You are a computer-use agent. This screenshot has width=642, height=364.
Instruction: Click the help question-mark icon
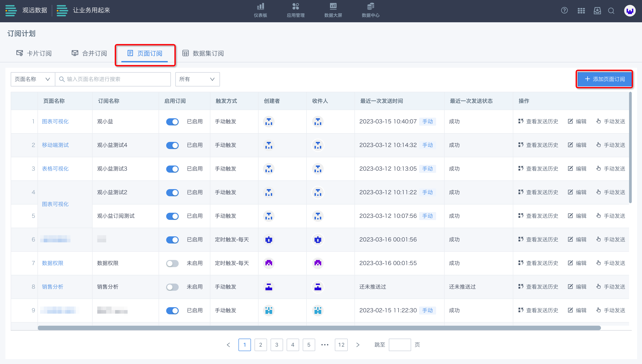point(564,10)
